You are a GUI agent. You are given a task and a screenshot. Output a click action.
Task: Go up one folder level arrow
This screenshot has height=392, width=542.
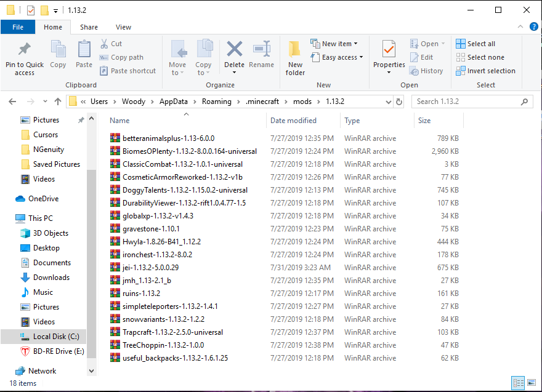pyautogui.click(x=58, y=102)
